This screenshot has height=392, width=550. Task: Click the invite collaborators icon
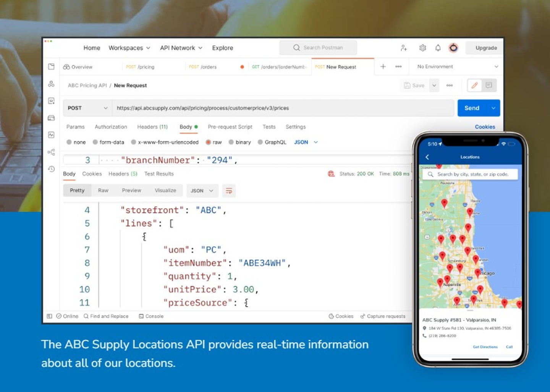coord(404,48)
